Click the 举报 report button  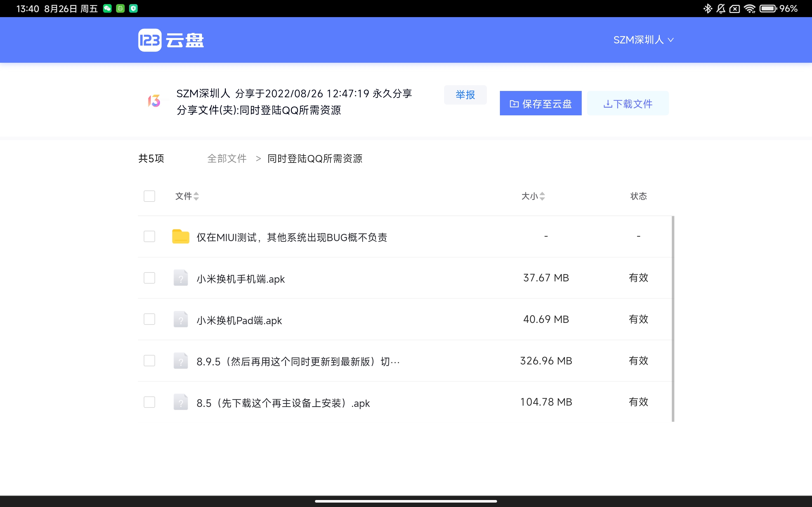click(465, 95)
